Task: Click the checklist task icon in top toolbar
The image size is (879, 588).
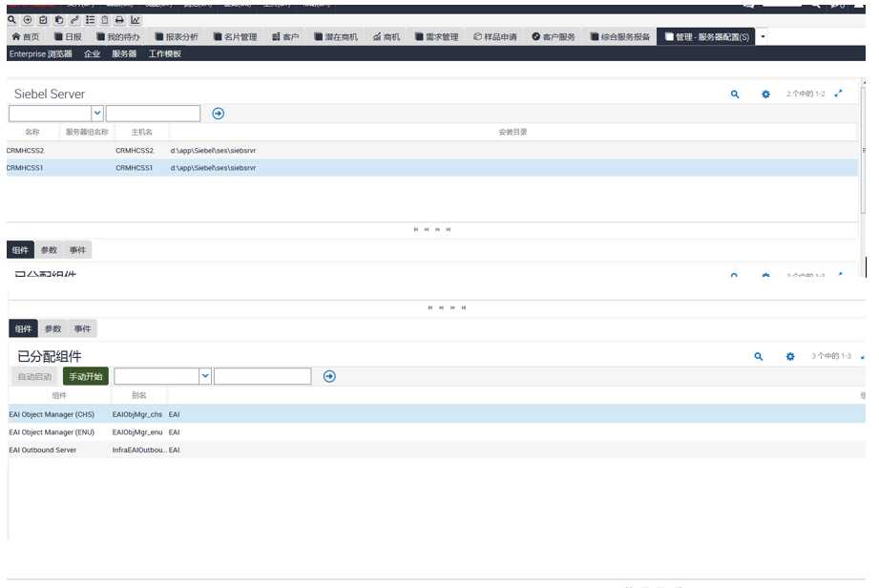Action: 43,20
